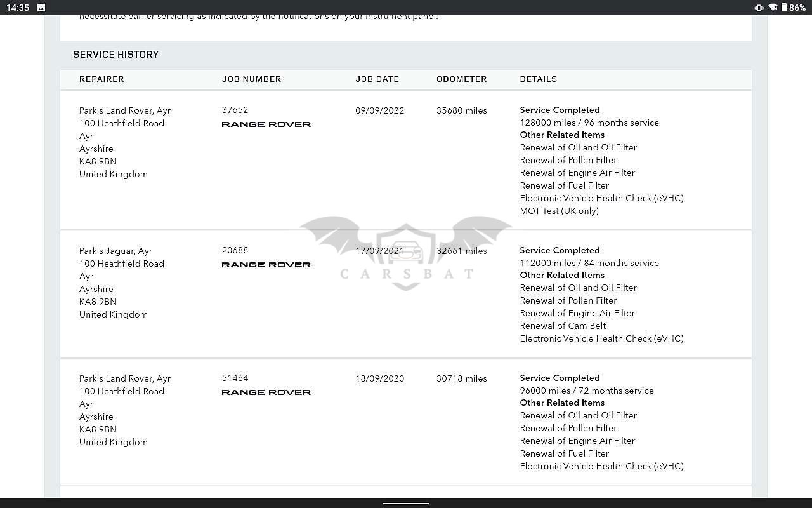The width and height of the screenshot is (812, 508).
Task: Click Renewal of Oil and Oil Filter in 2020 service
Action: click(579, 416)
